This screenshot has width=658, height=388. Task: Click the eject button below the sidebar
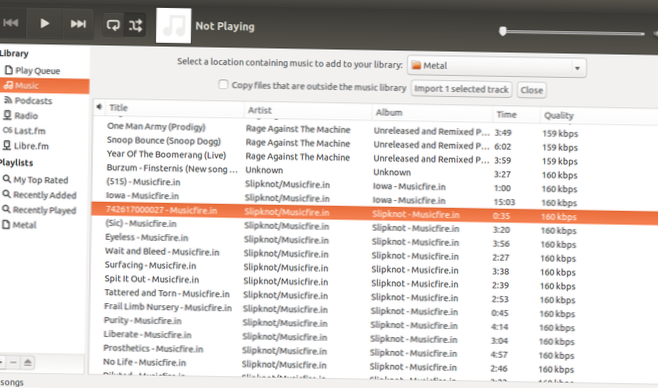point(28,362)
